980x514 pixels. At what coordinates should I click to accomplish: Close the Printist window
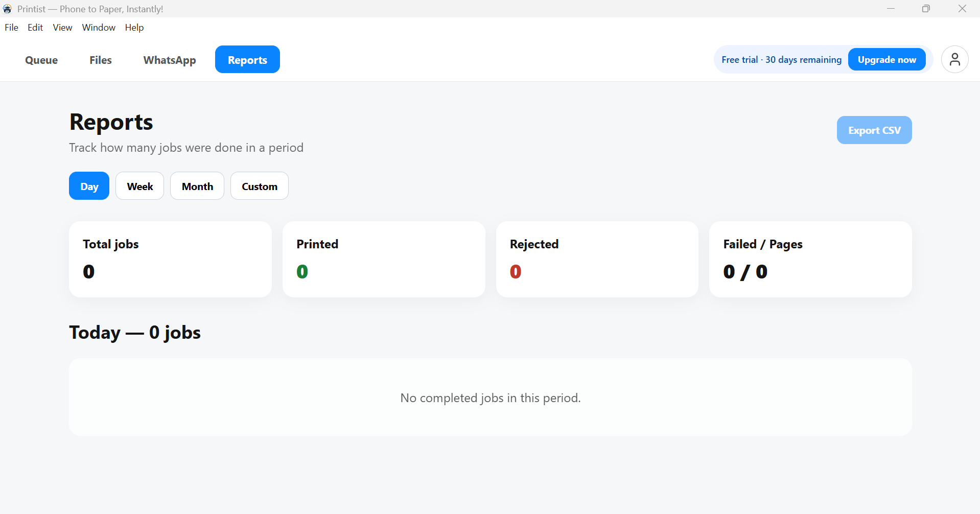point(962,9)
